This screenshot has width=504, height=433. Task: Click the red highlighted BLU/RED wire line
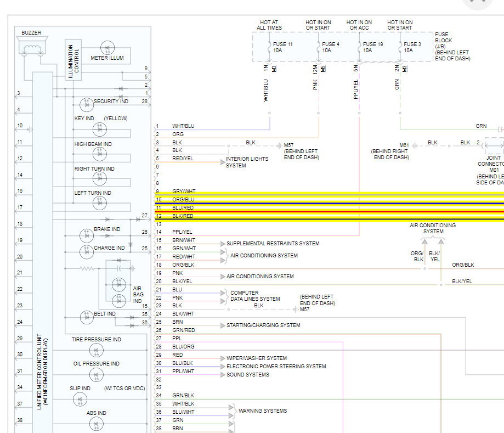click(330, 212)
